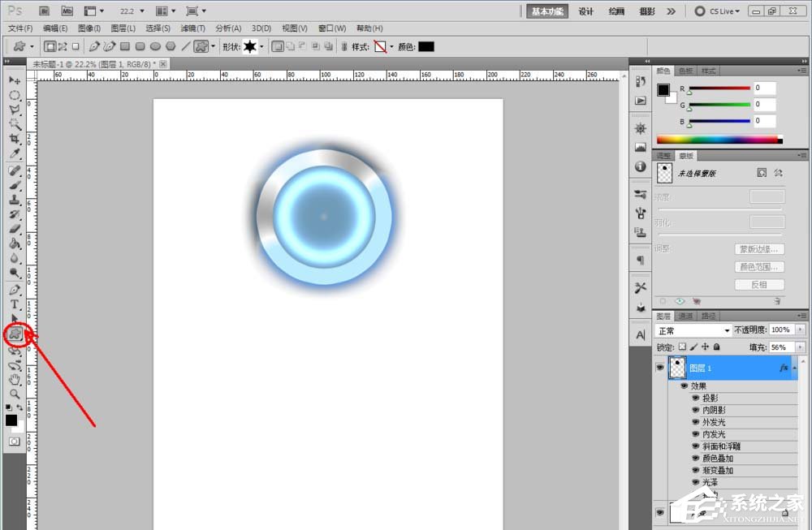812x530 pixels.
Task: Select the Horizontal Type tool
Action: click(15, 304)
